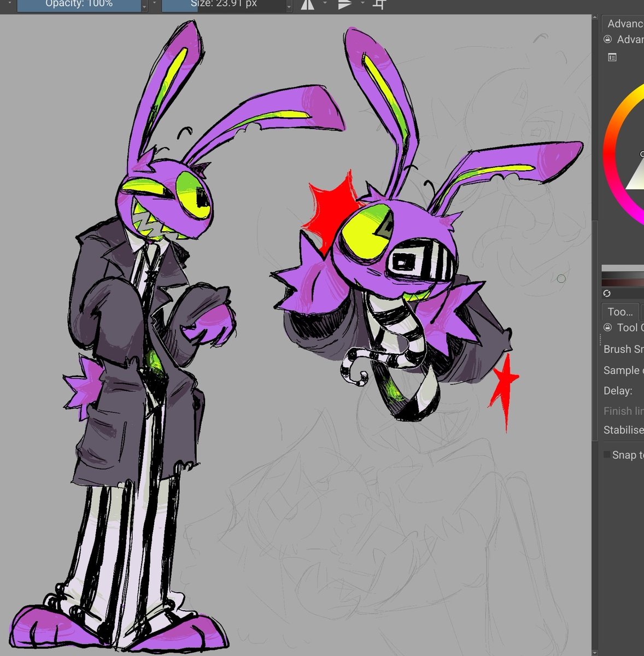
Task: Open horizontal mirror options dropdown arrow
Action: (325, 4)
